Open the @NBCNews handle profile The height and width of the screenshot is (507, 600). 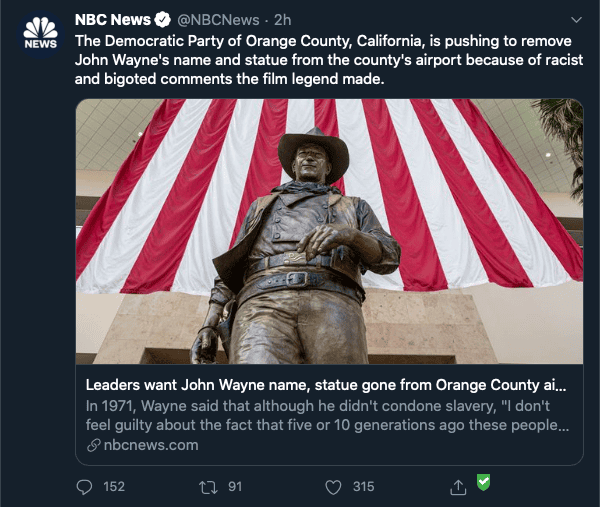click(218, 20)
